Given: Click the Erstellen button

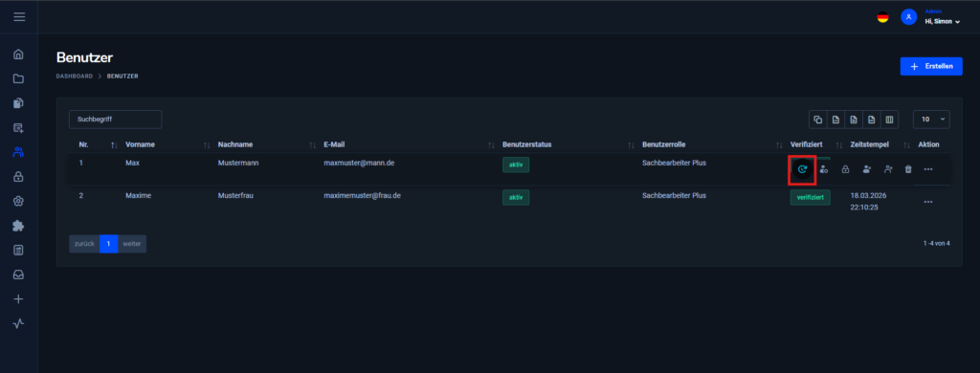Looking at the screenshot, I should pyautogui.click(x=930, y=66).
